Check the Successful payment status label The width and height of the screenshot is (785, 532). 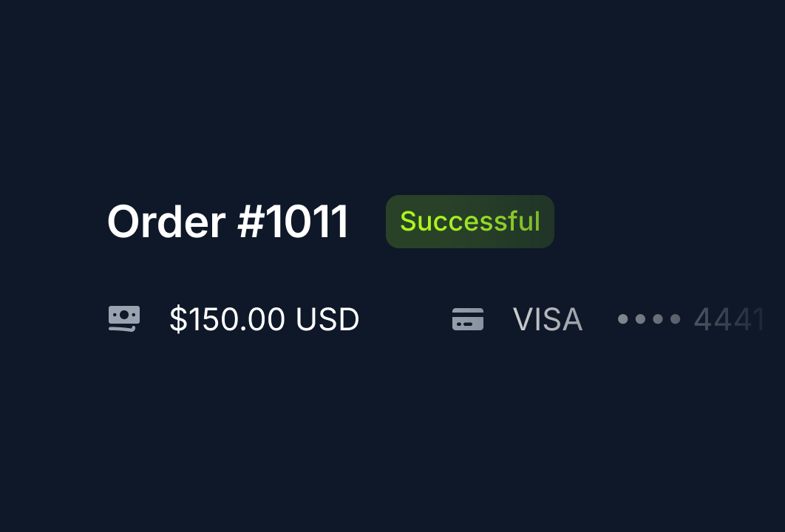tap(469, 222)
